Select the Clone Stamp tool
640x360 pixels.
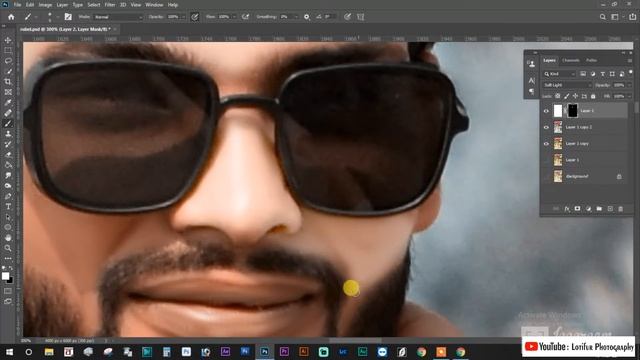[8, 134]
